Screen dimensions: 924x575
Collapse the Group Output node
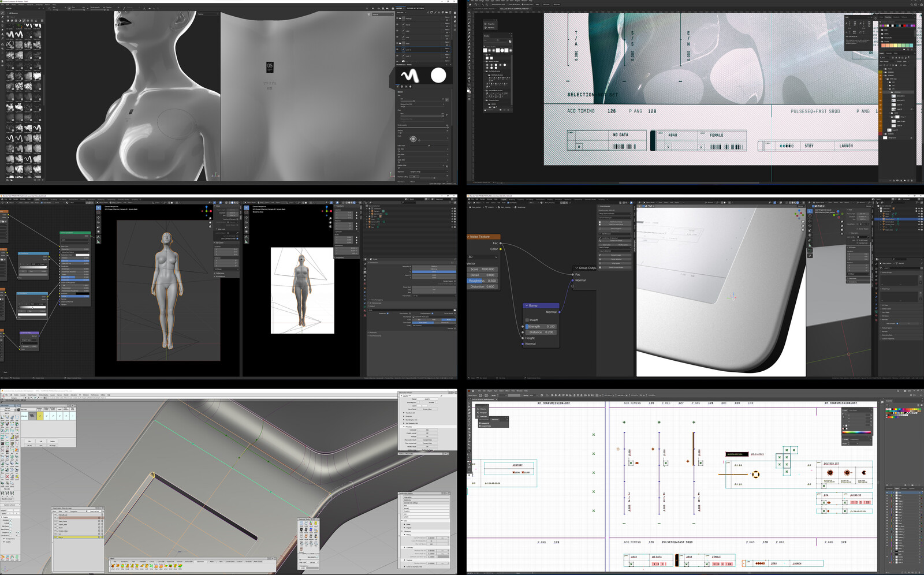[576, 268]
